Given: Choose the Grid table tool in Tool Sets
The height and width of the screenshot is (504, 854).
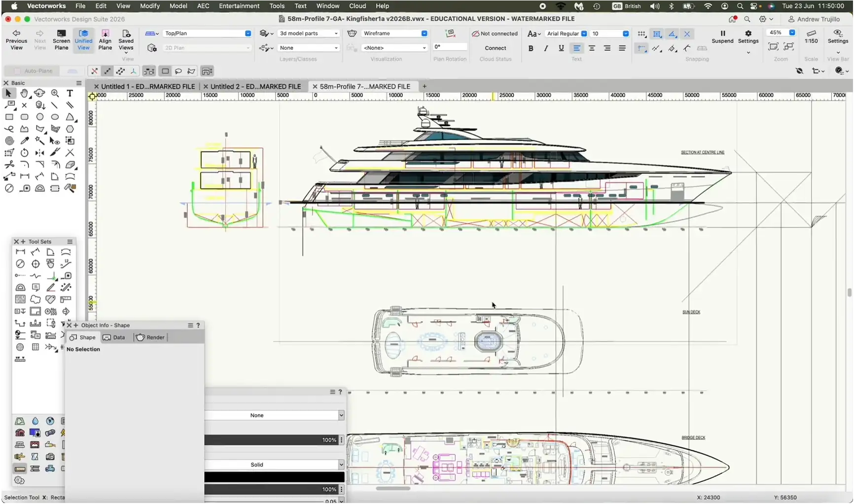Looking at the screenshot, I should click(x=36, y=347).
